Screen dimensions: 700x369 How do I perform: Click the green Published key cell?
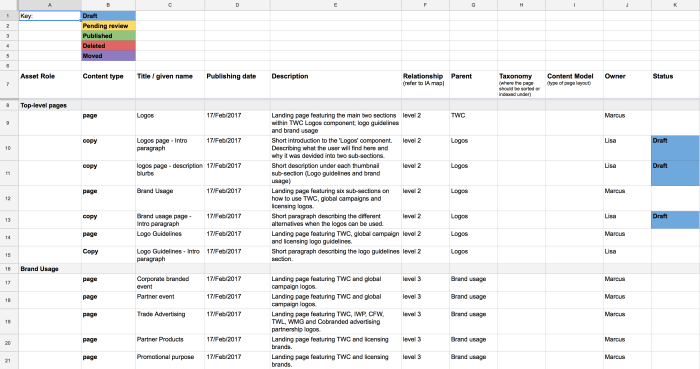(x=108, y=36)
